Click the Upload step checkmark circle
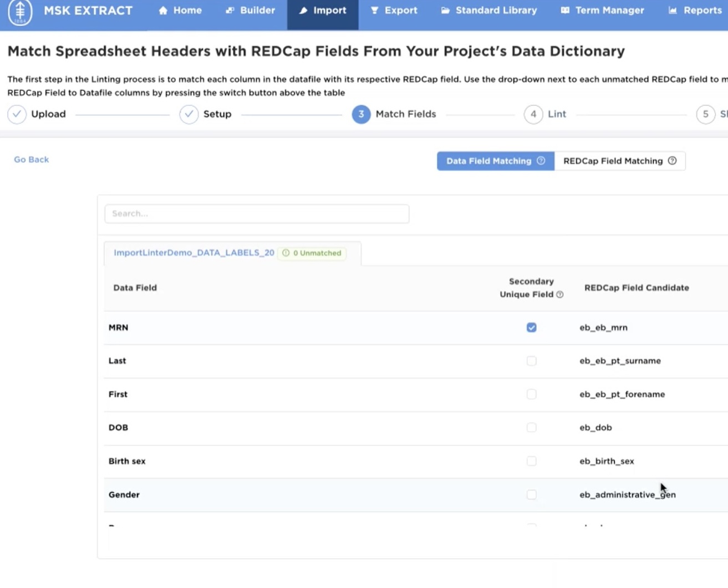The height and width of the screenshot is (588, 728). [17, 114]
